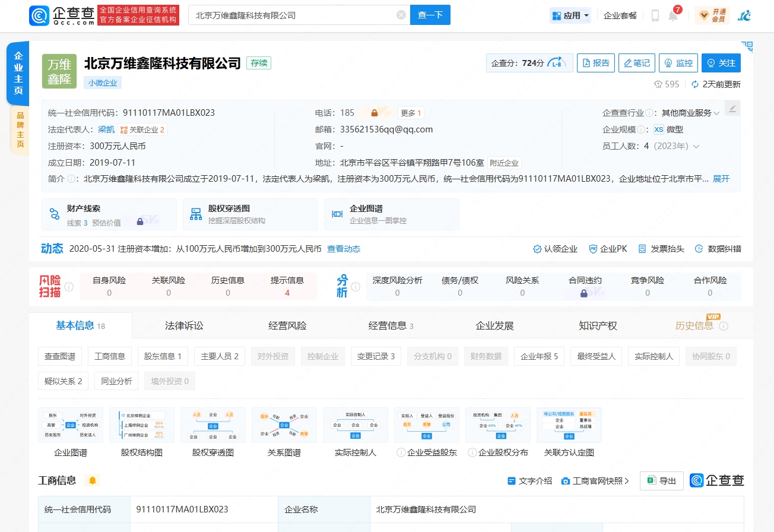Click the info icon next to 简介

[71, 179]
